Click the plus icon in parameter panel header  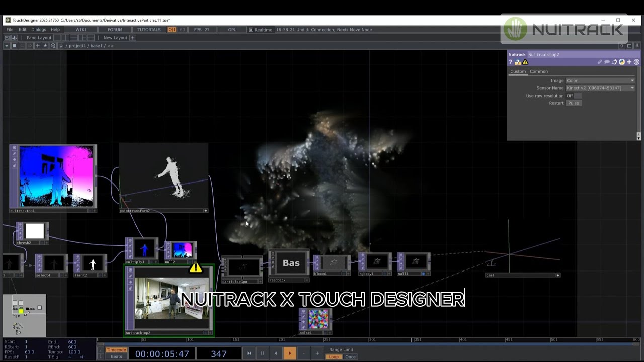click(x=629, y=62)
